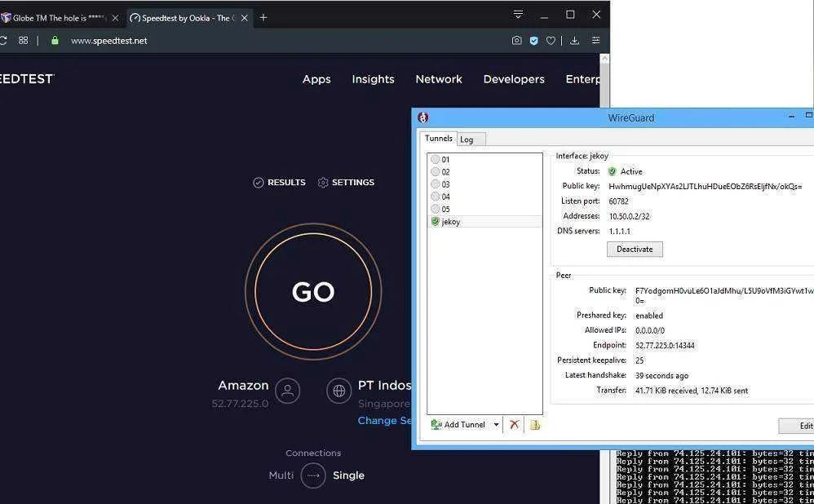
Task: Select tunnel 04 in WireGuard list
Action: click(484, 197)
